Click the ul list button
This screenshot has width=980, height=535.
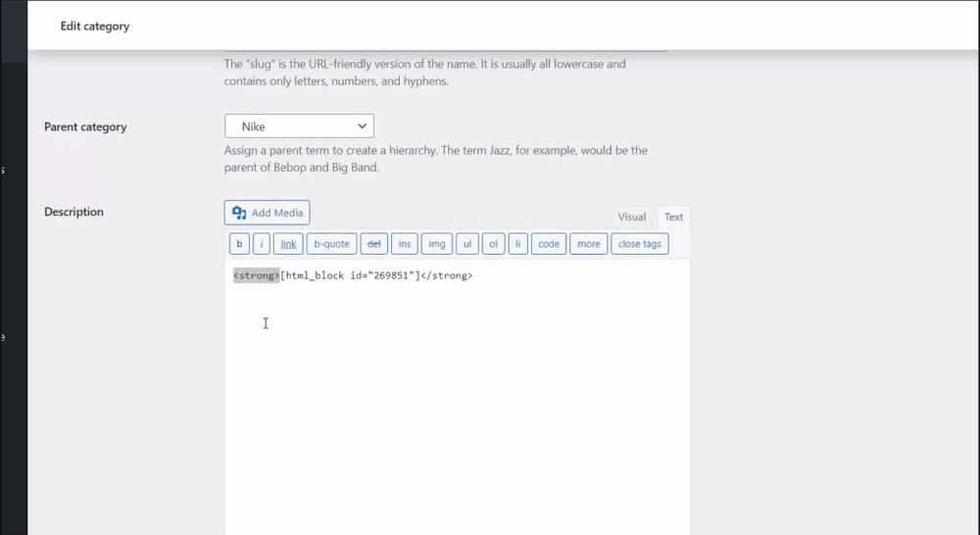(x=466, y=244)
